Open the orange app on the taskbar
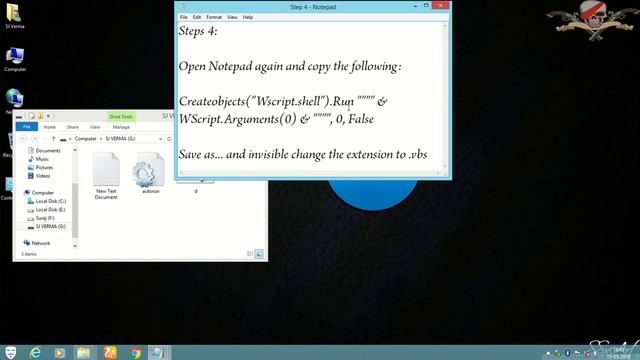The image size is (640, 360). (109, 353)
